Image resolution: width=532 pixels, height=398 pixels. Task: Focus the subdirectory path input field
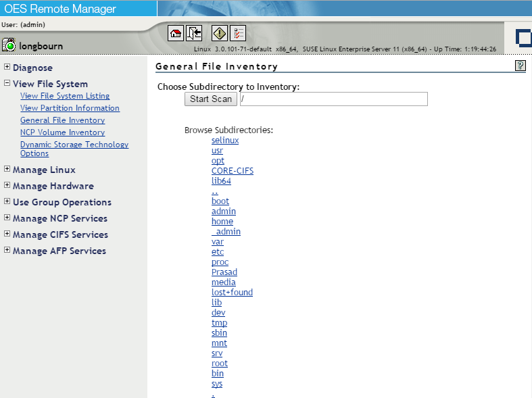[x=334, y=99]
